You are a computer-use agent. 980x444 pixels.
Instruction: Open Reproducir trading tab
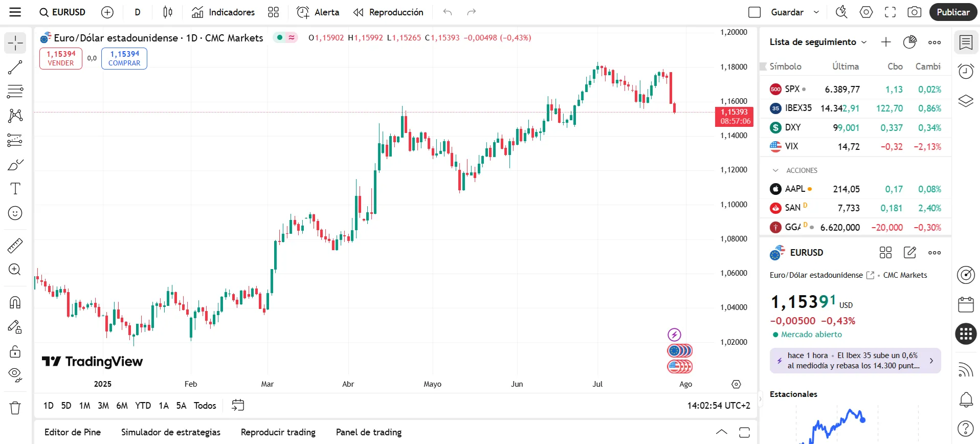(278, 432)
